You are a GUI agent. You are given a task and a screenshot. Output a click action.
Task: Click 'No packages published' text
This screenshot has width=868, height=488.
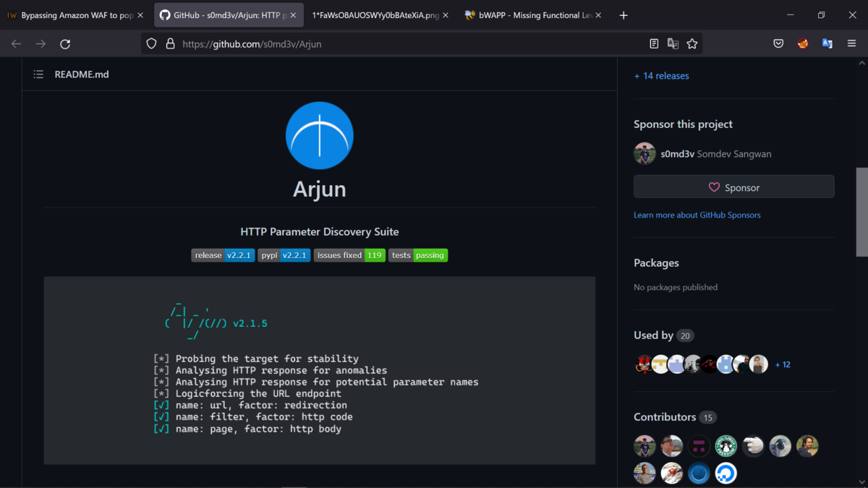pos(676,287)
